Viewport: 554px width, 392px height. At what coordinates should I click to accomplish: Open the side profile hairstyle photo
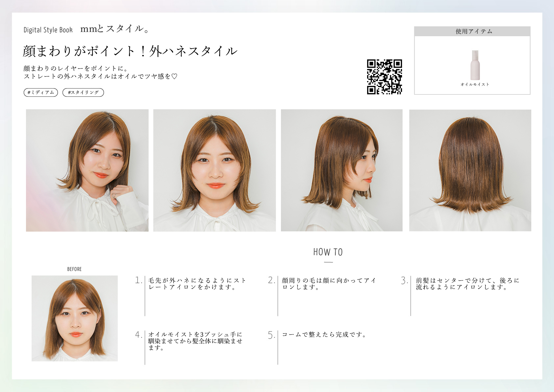click(x=341, y=170)
